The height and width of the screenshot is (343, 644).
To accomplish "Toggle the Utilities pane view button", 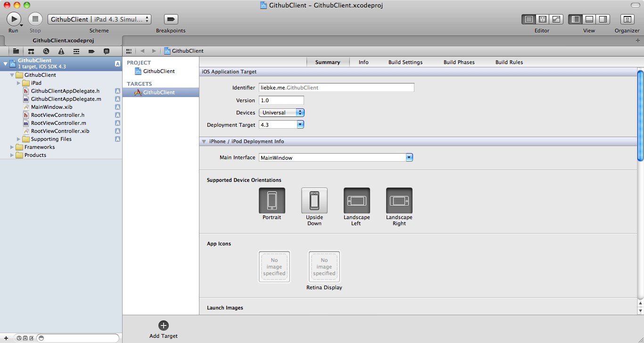I will click(x=603, y=19).
